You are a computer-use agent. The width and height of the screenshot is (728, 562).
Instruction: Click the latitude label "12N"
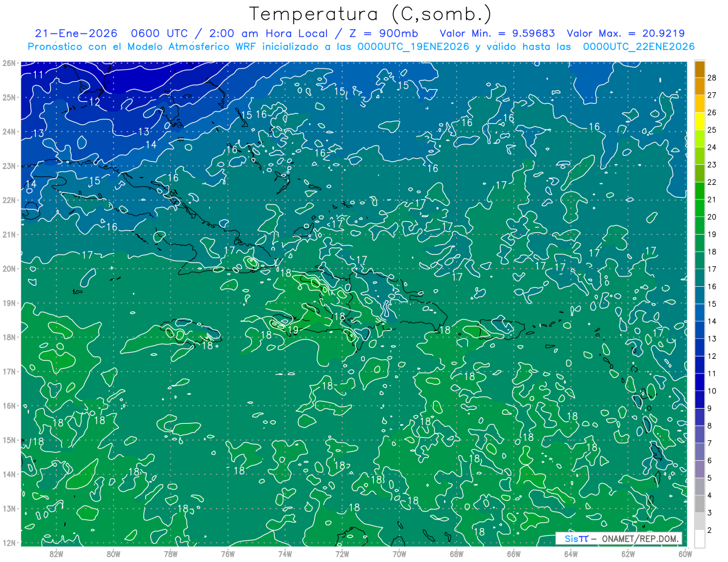9,543
